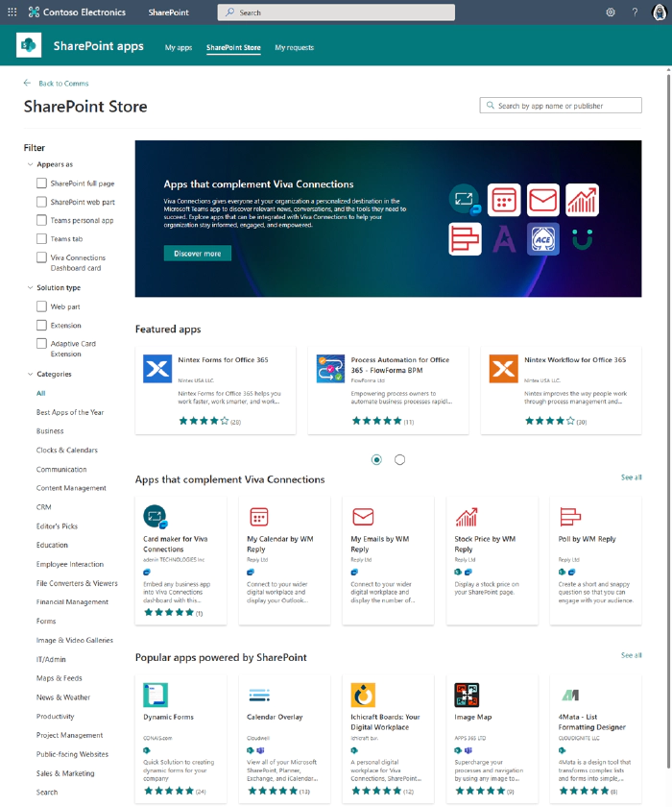Click the stock chart icon in the banner
Screen dimensions: 672x807
[x=582, y=200]
